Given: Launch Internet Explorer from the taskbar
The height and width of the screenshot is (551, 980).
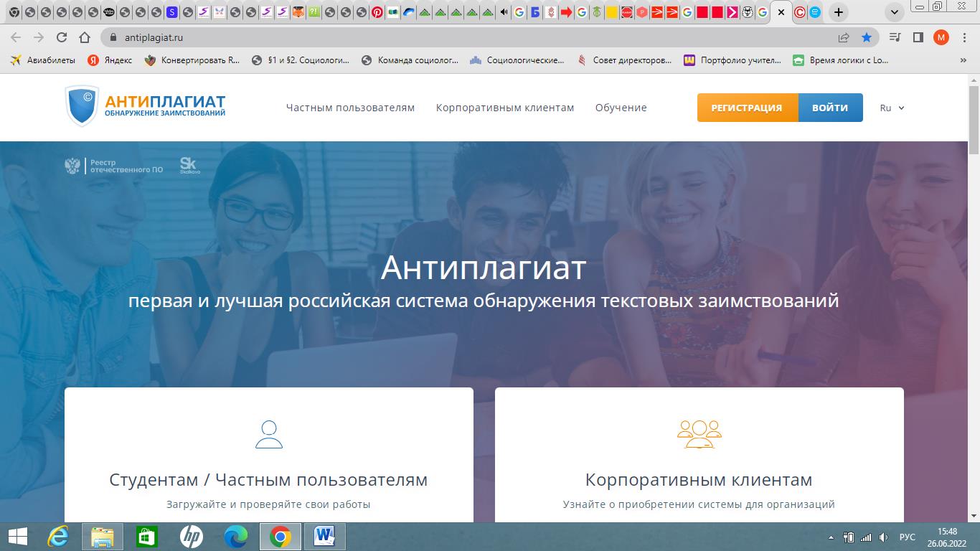Looking at the screenshot, I should tap(58, 537).
